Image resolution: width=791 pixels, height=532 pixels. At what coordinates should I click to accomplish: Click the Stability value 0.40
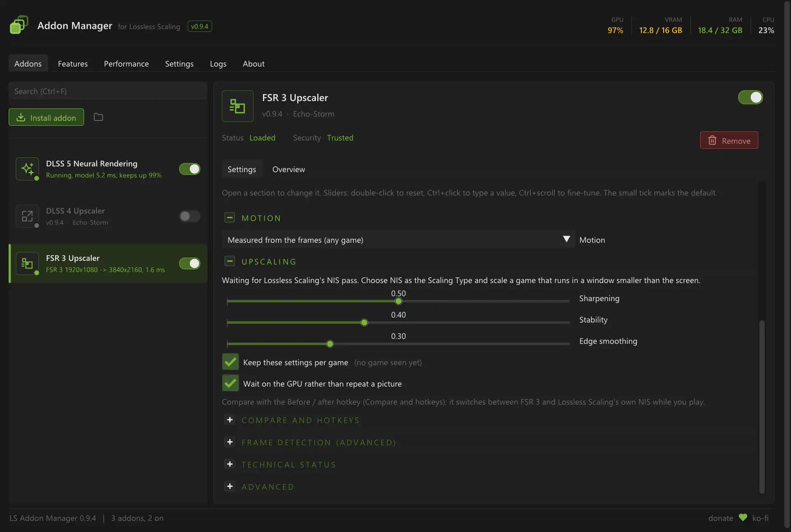point(398,315)
